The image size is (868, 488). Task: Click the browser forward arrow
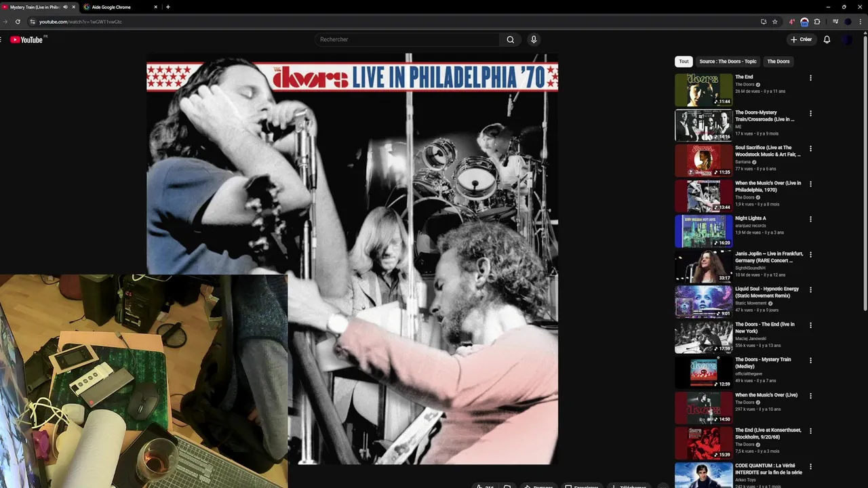tap(5, 22)
